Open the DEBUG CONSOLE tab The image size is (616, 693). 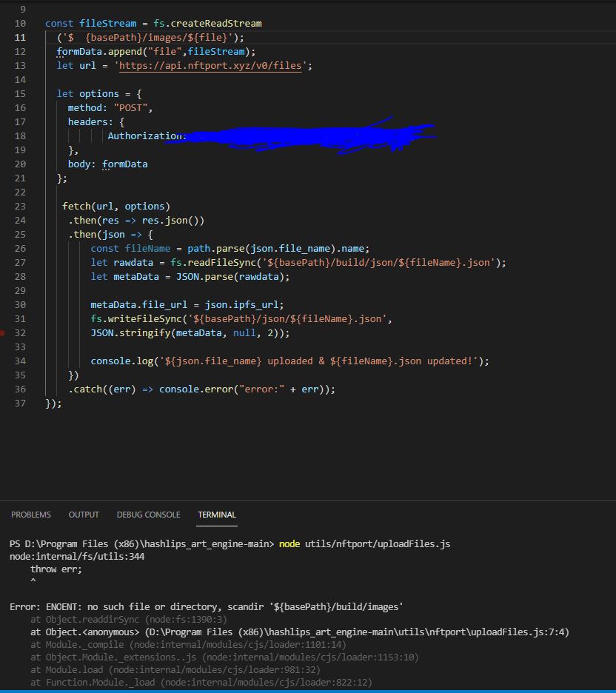point(148,515)
